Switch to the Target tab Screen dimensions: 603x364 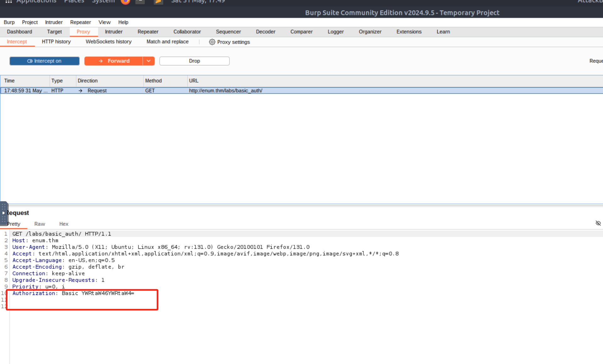[54, 32]
